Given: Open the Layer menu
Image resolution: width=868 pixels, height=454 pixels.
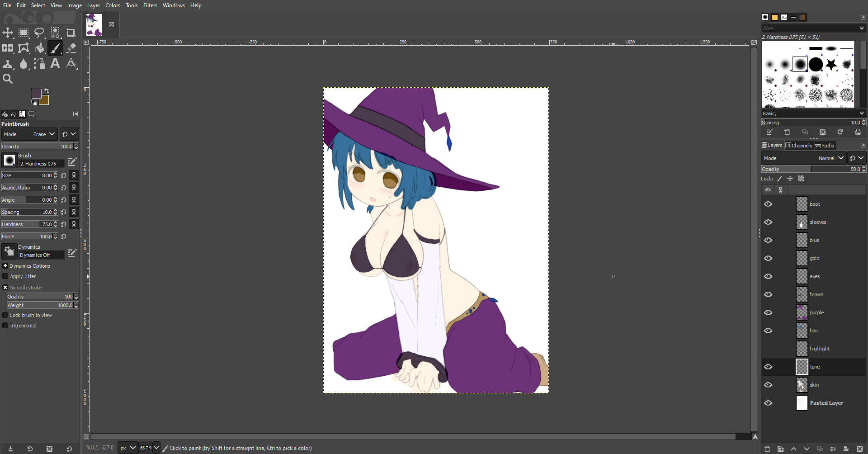Looking at the screenshot, I should tap(93, 5).
